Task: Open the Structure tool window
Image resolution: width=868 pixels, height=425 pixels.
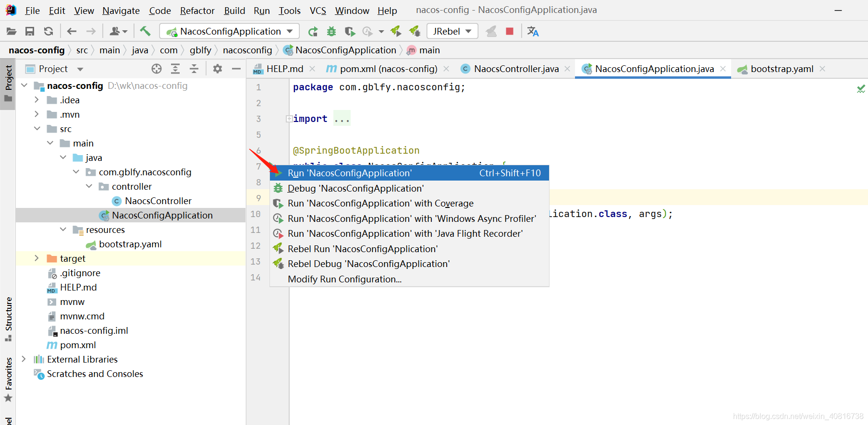Action: (x=8, y=319)
